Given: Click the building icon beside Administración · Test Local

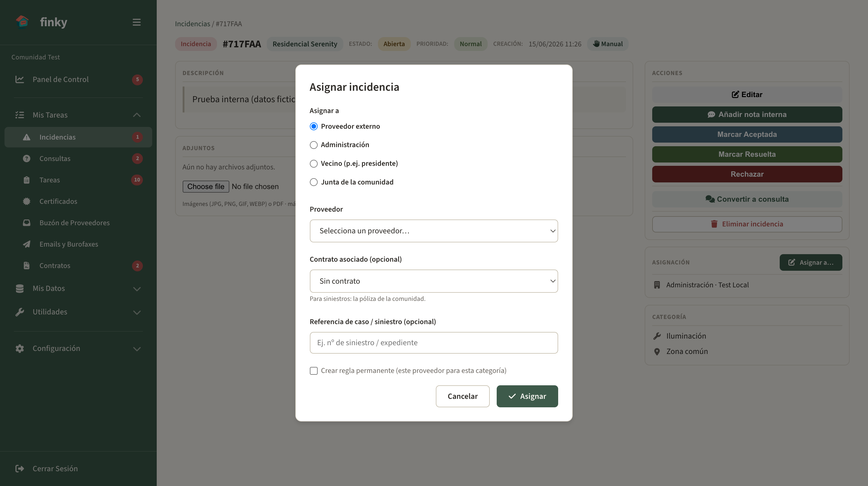Looking at the screenshot, I should tap(657, 285).
